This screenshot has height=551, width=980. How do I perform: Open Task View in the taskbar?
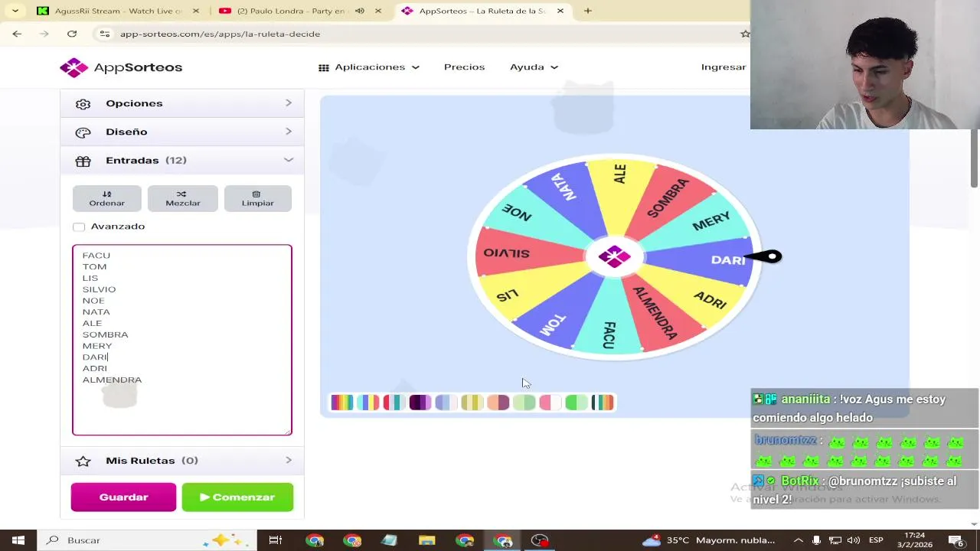tap(276, 540)
